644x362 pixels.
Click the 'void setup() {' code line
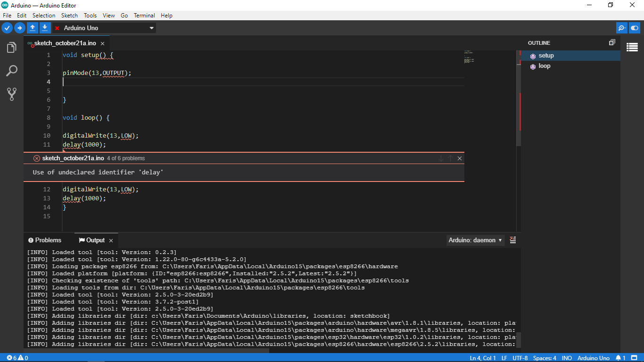tap(88, 55)
